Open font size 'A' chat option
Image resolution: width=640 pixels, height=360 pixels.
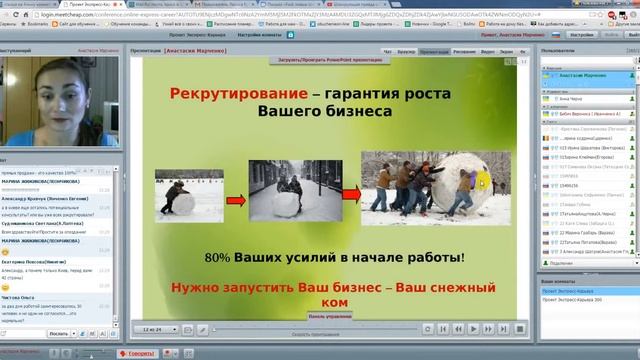pos(102,334)
